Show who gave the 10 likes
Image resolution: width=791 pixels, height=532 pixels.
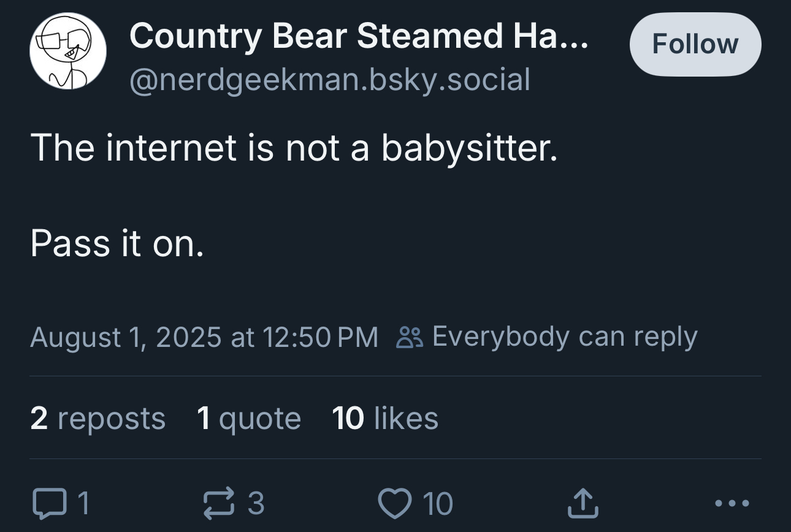385,419
